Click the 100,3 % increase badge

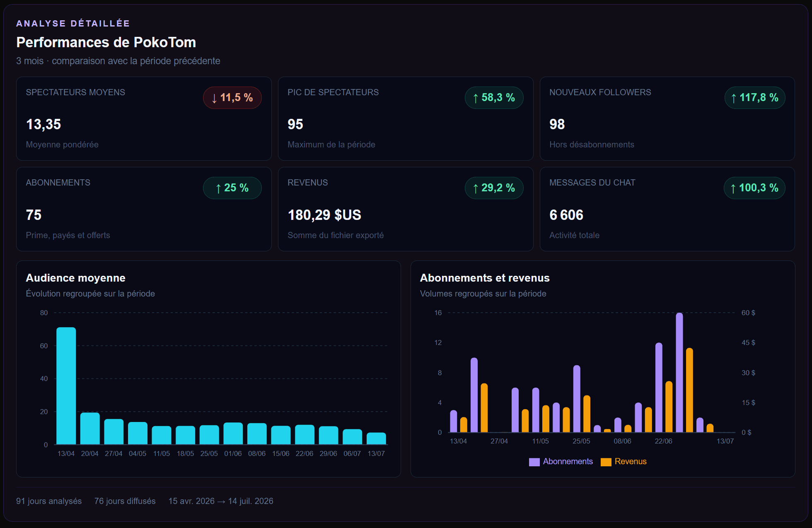point(754,188)
